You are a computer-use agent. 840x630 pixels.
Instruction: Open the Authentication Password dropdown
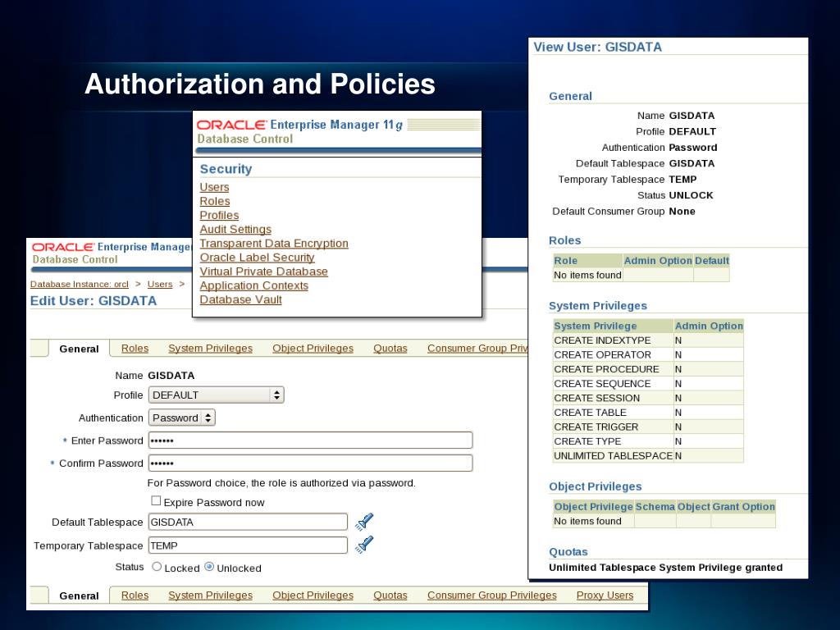(x=181, y=418)
